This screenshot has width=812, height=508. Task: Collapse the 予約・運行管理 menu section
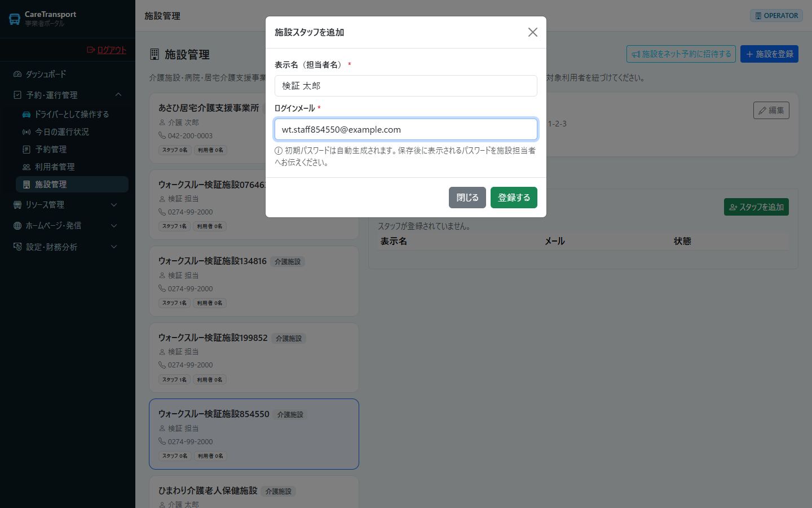tap(68, 95)
